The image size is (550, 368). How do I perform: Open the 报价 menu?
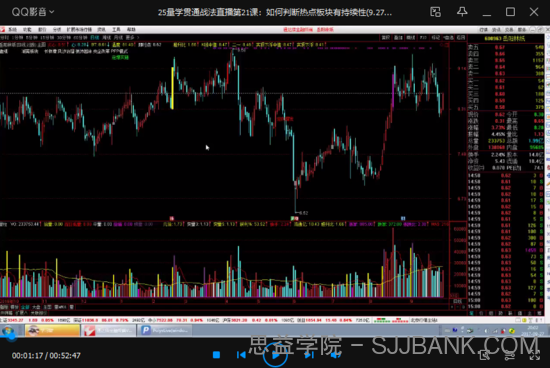[x=42, y=29]
